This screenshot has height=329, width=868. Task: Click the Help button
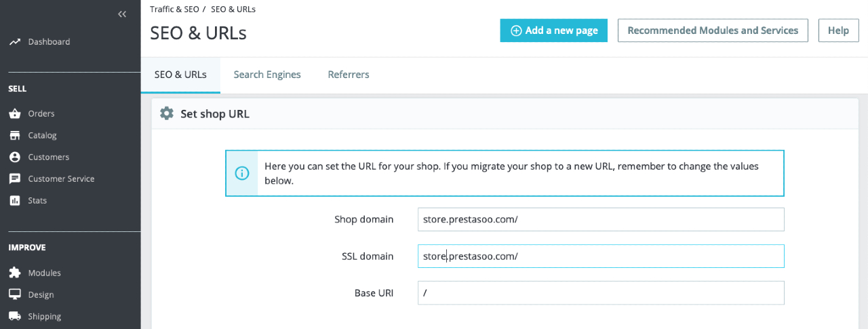[x=839, y=31]
